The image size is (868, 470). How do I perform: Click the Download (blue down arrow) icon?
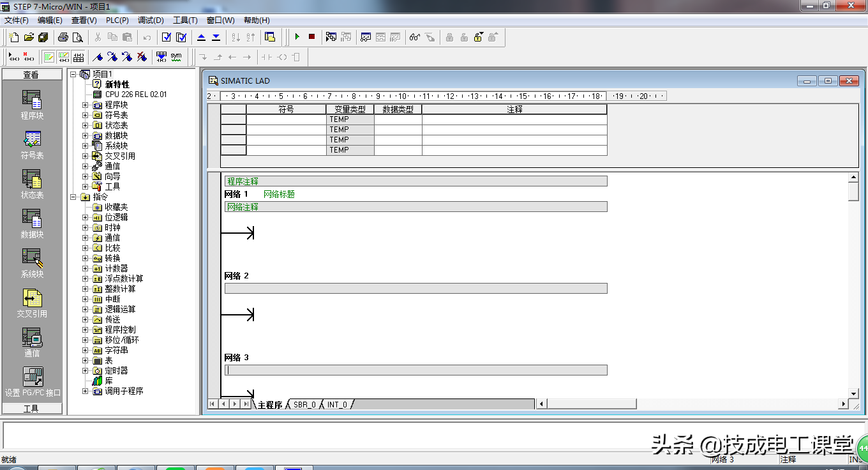[216, 37]
